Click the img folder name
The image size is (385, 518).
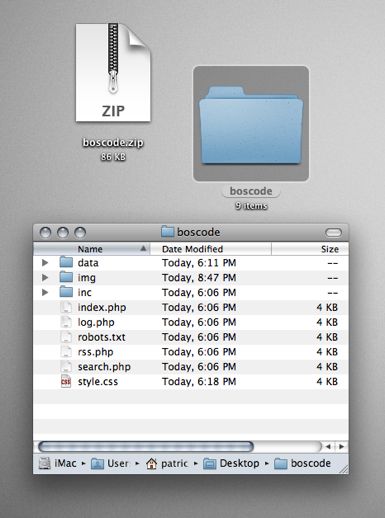[87, 278]
